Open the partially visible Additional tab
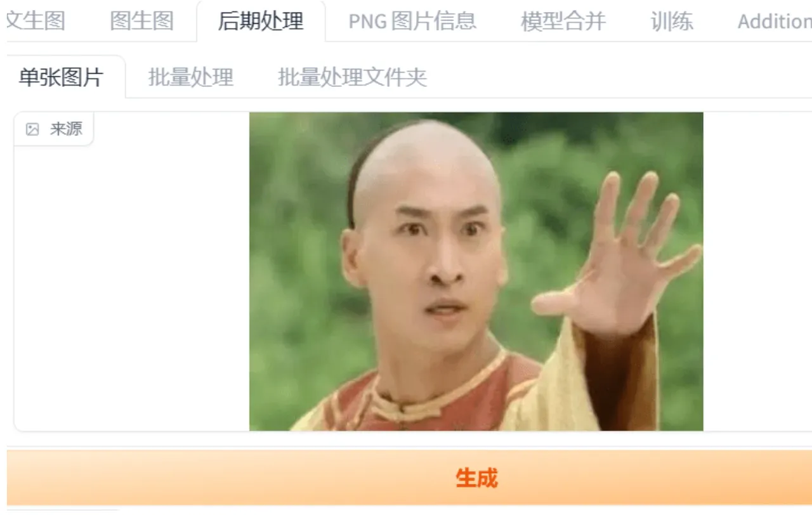Image resolution: width=812 pixels, height=515 pixels. 774,21
